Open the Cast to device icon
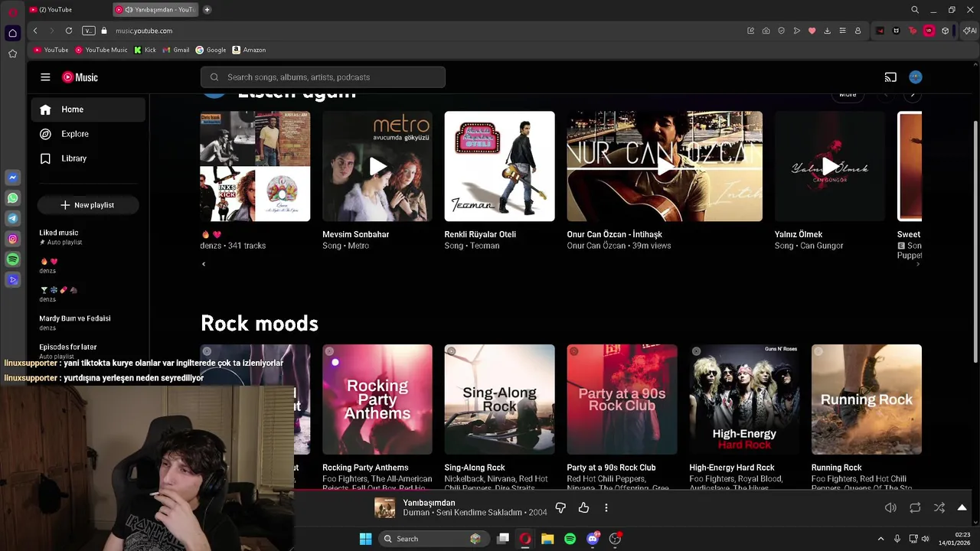Image resolution: width=980 pixels, height=551 pixels. pos(890,77)
